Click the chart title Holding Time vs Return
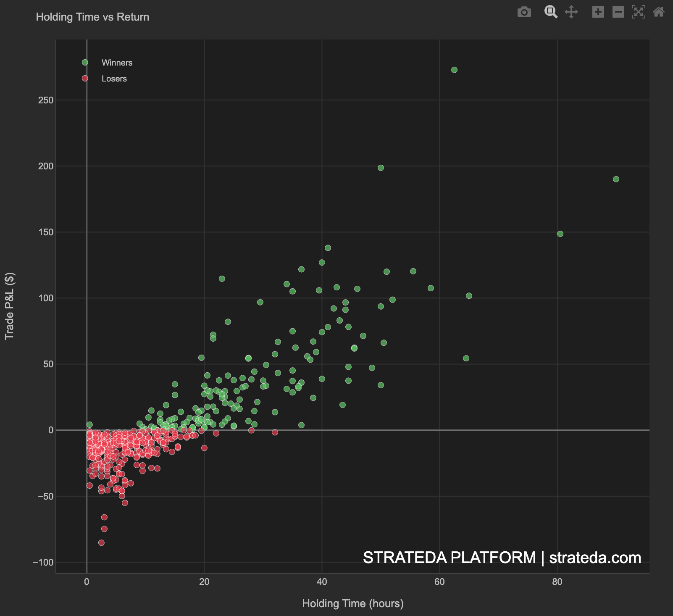Viewport: 673px width, 616px height. tap(92, 17)
